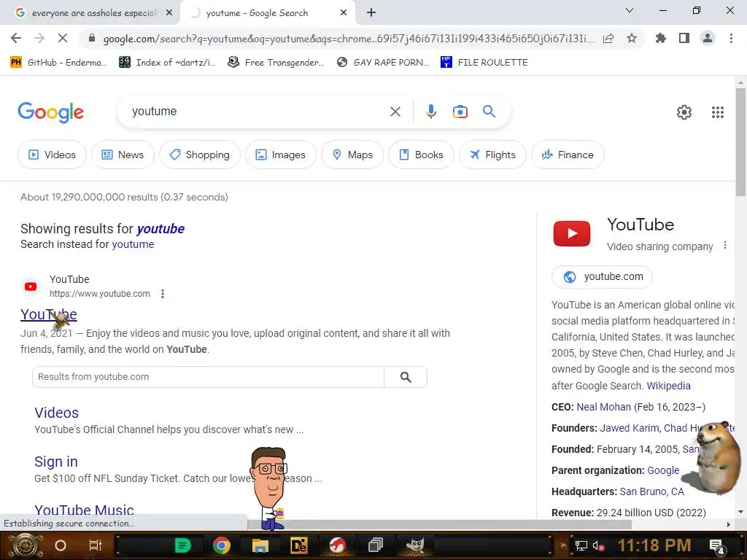Open the GitHub - Enderma... bookmark
This screenshot has height=560, width=747.
(x=58, y=63)
